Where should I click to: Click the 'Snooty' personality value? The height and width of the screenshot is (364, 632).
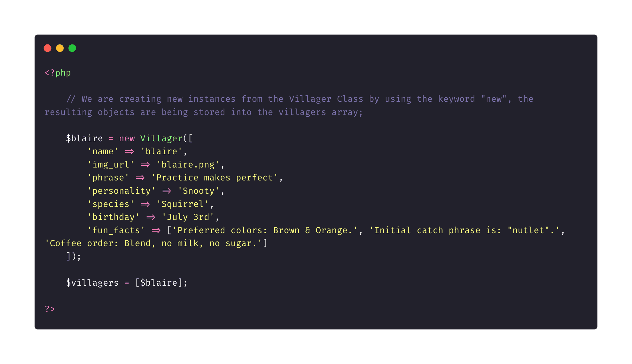(x=199, y=191)
